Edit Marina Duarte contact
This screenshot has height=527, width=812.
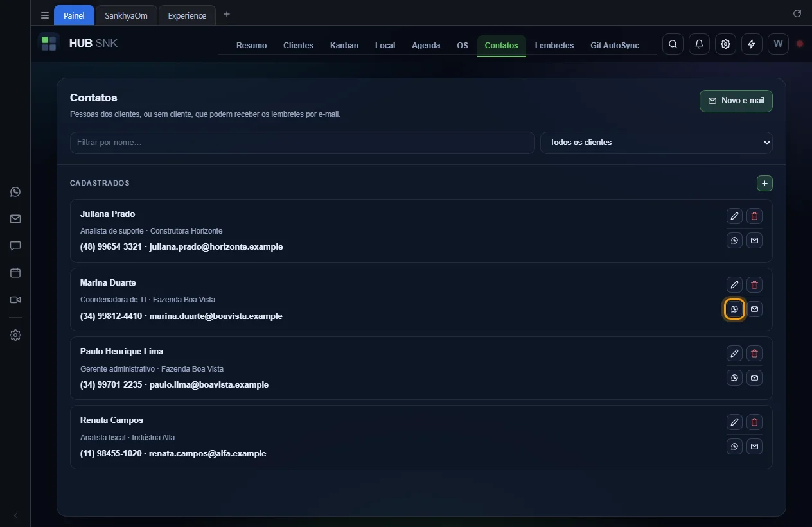click(x=734, y=285)
